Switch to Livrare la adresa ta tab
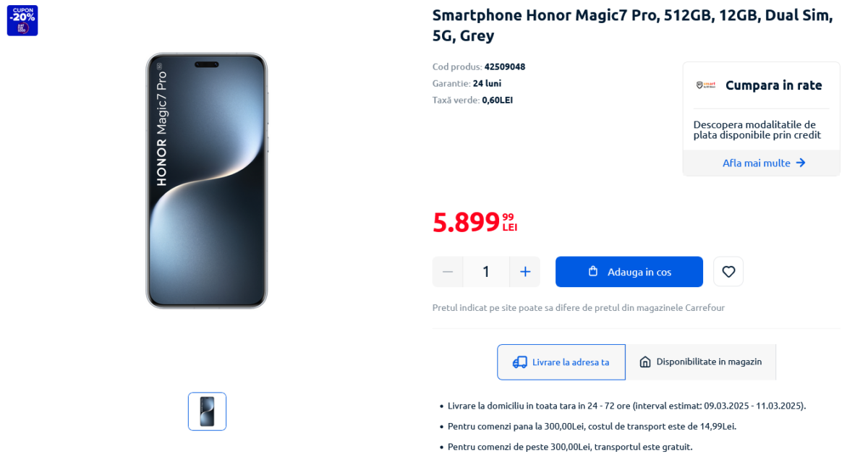Image resolution: width=868 pixels, height=457 pixels. (561, 362)
